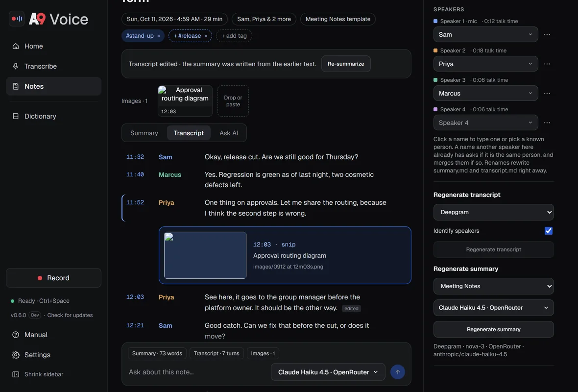
Task: Open Dictionary from the sidebar
Action: pyautogui.click(x=53, y=116)
